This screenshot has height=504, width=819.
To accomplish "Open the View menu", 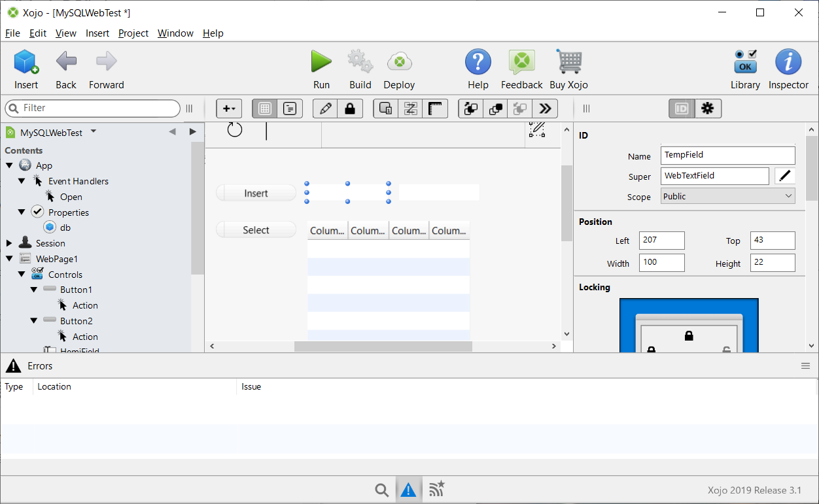I will pos(66,33).
